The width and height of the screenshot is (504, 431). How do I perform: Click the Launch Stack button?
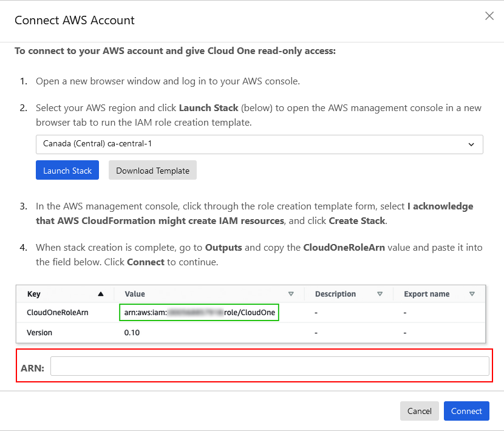[x=67, y=170]
